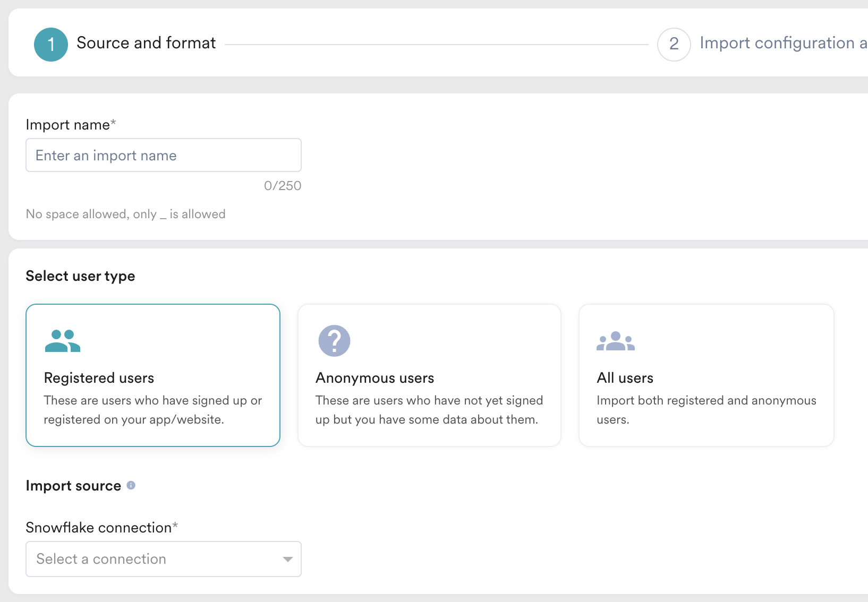Screen dimensions: 868x602
Task: Click the step 1 circle icon
Action: pyautogui.click(x=51, y=45)
